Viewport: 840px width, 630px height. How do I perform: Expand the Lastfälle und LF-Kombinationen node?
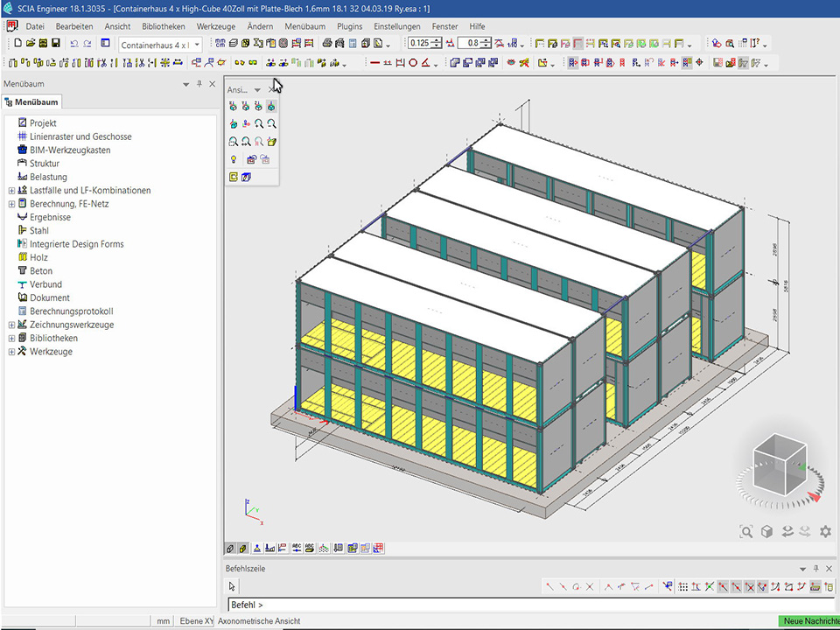click(x=11, y=191)
